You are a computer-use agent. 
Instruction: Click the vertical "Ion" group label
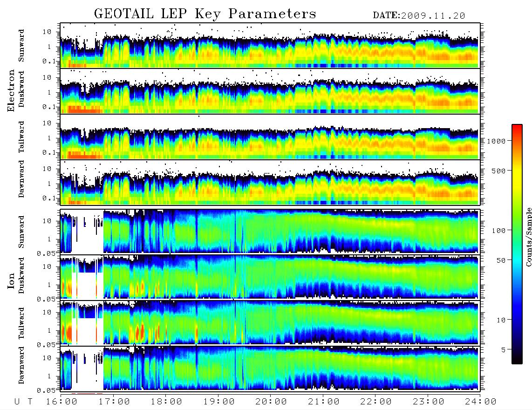11,280
